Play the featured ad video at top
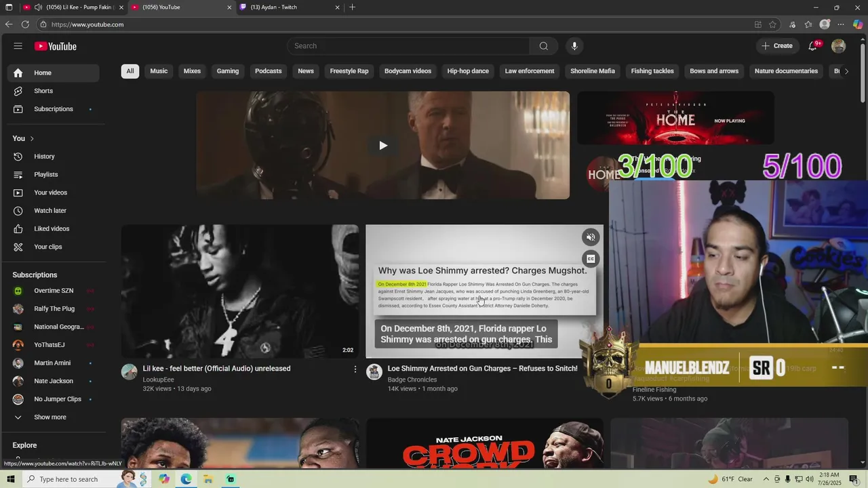The image size is (868, 488). tap(383, 145)
